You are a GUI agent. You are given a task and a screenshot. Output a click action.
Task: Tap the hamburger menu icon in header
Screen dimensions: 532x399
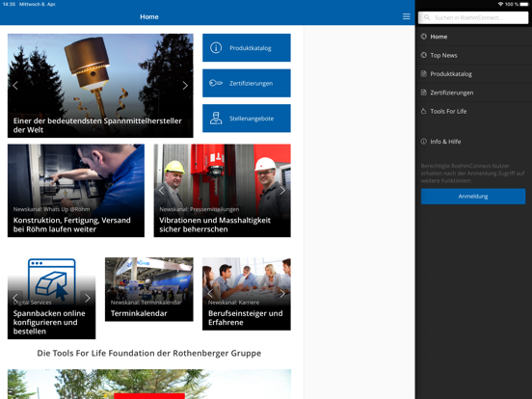coord(406,16)
